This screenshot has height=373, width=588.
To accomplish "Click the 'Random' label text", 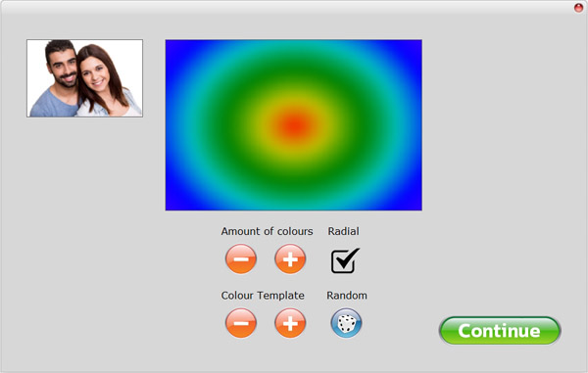I will [347, 296].
